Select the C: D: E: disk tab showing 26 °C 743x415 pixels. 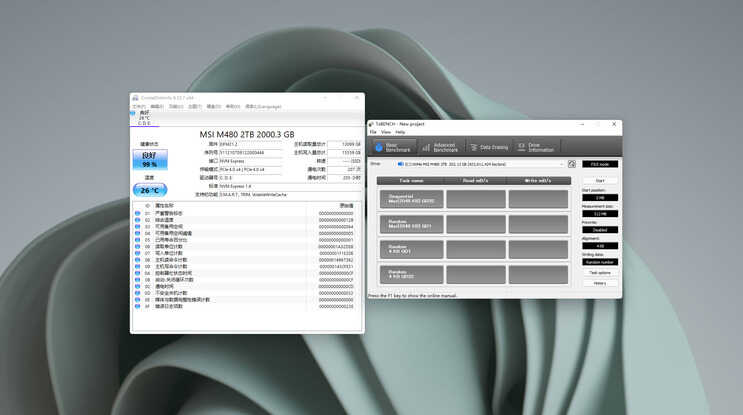(x=144, y=118)
